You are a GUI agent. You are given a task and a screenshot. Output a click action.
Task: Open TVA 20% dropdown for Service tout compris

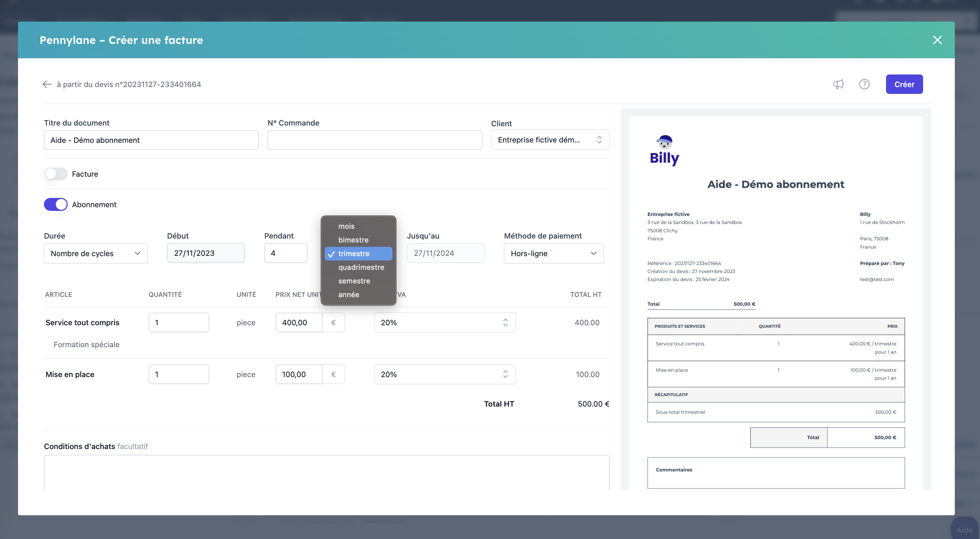click(x=444, y=322)
